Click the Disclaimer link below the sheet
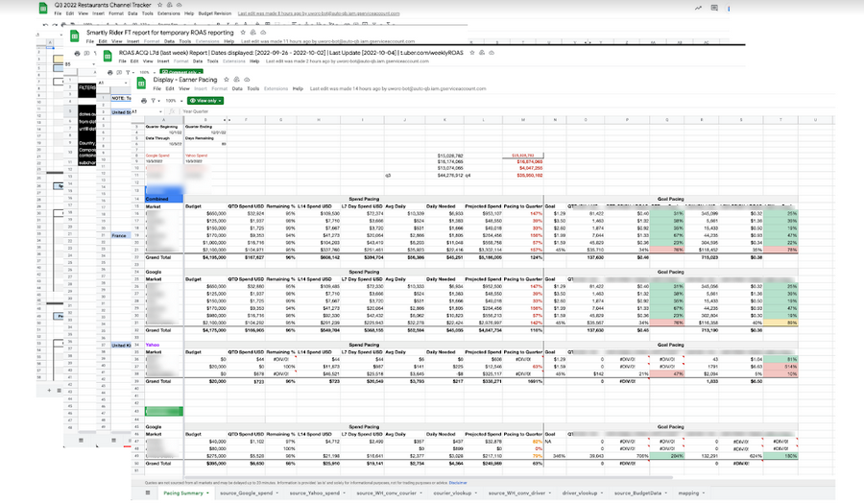The image size is (864, 504). click(457, 483)
